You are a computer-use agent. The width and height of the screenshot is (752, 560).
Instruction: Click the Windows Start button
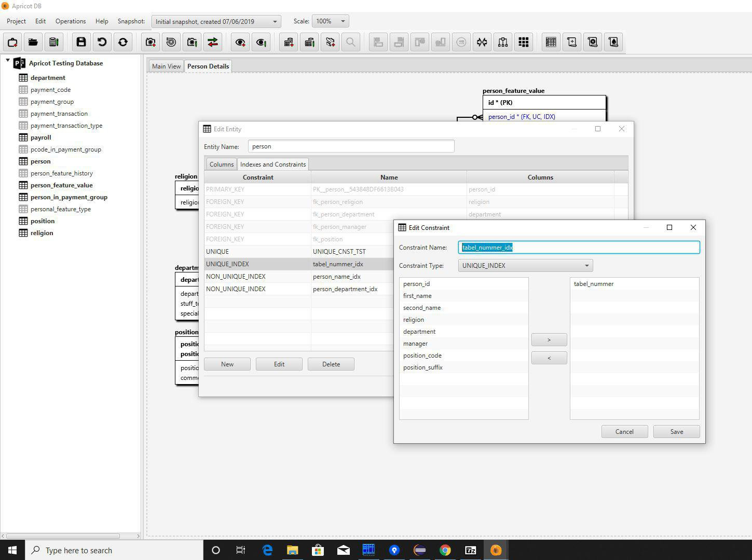coord(12,550)
